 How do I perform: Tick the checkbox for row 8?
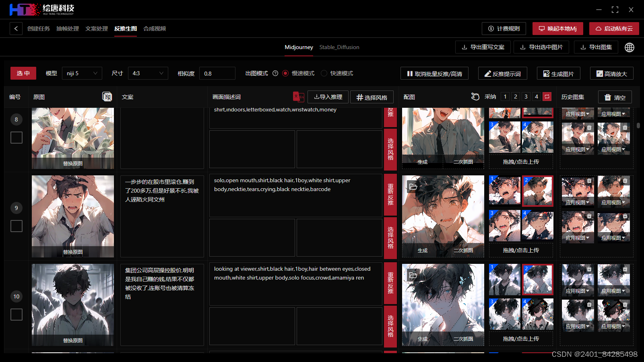click(x=17, y=138)
